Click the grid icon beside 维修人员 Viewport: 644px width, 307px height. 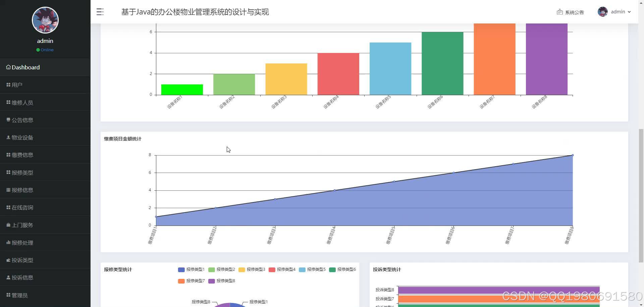tap(8, 102)
